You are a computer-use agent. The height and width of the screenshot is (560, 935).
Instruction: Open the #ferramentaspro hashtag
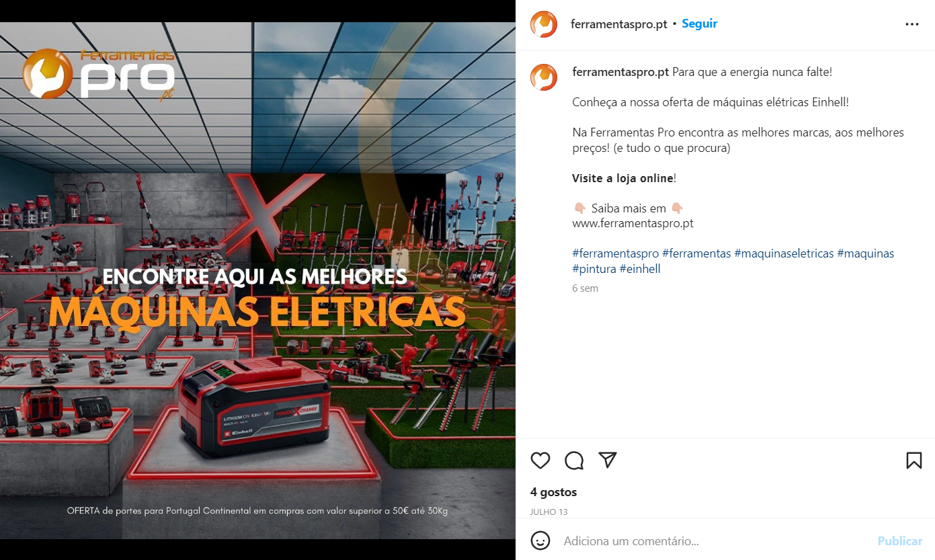616,253
